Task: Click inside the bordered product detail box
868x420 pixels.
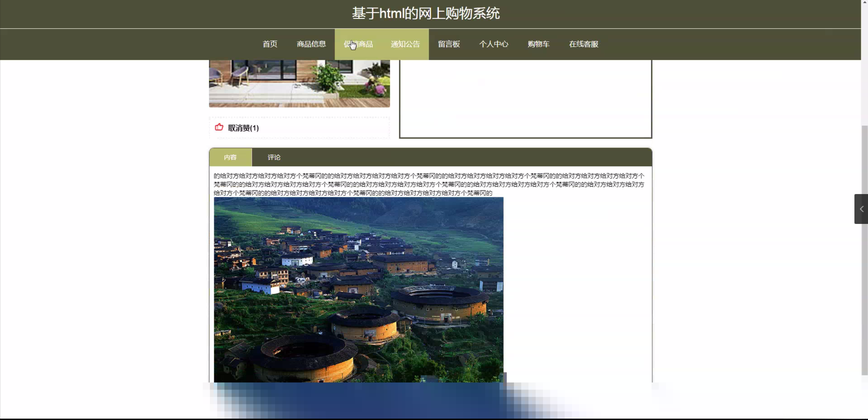Action: click(525, 98)
